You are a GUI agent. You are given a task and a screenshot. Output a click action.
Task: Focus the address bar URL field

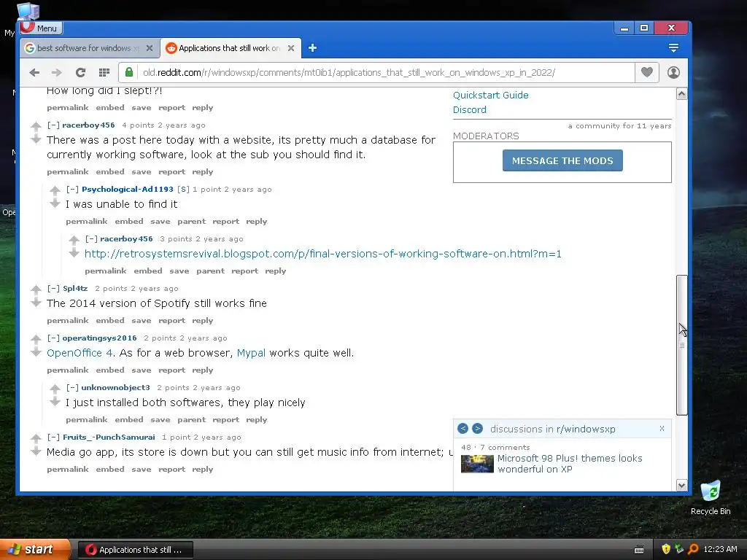coord(386,72)
